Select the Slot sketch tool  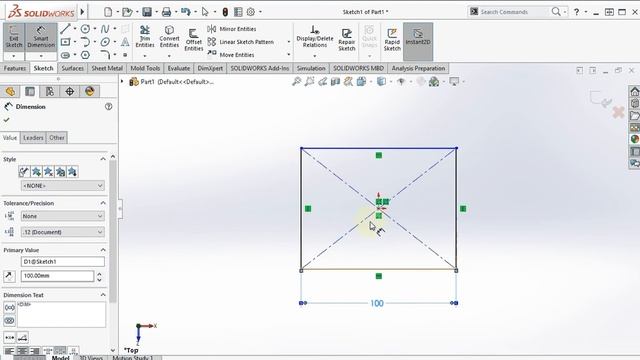[x=65, y=55]
